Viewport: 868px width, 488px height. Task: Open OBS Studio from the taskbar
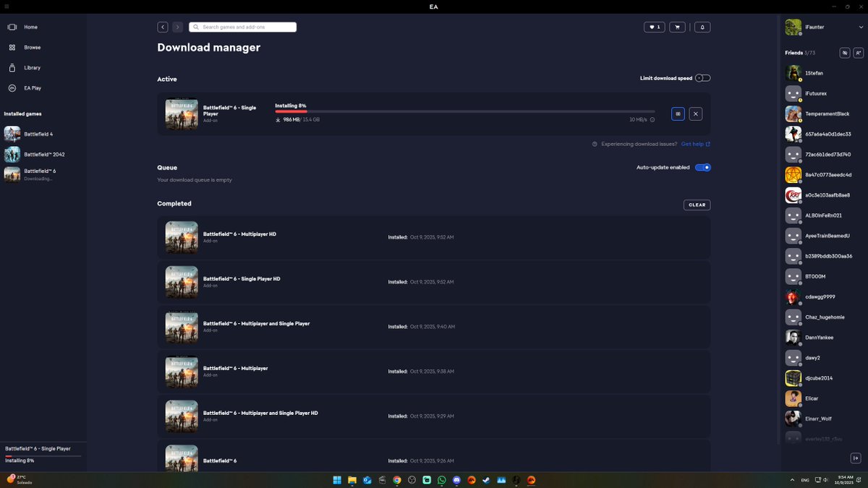point(412,480)
